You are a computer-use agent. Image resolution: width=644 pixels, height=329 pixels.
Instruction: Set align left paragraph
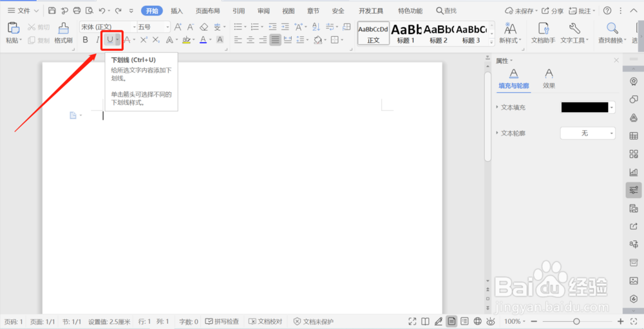[238, 40]
